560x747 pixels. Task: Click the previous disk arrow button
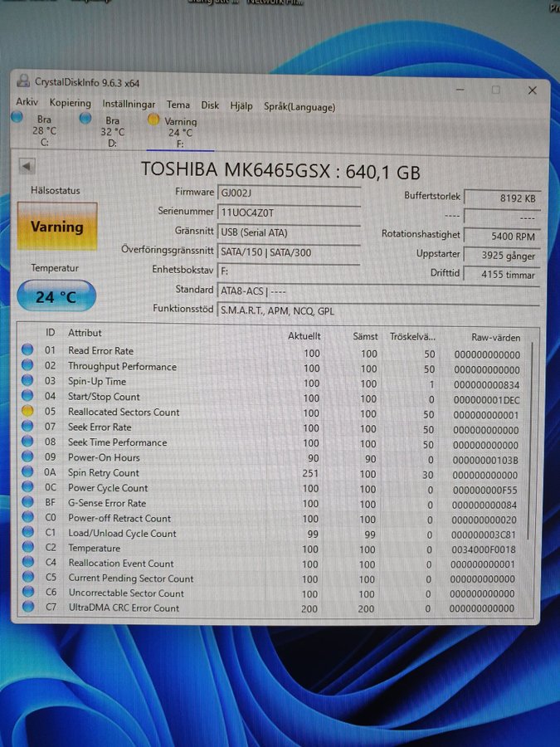27,166
